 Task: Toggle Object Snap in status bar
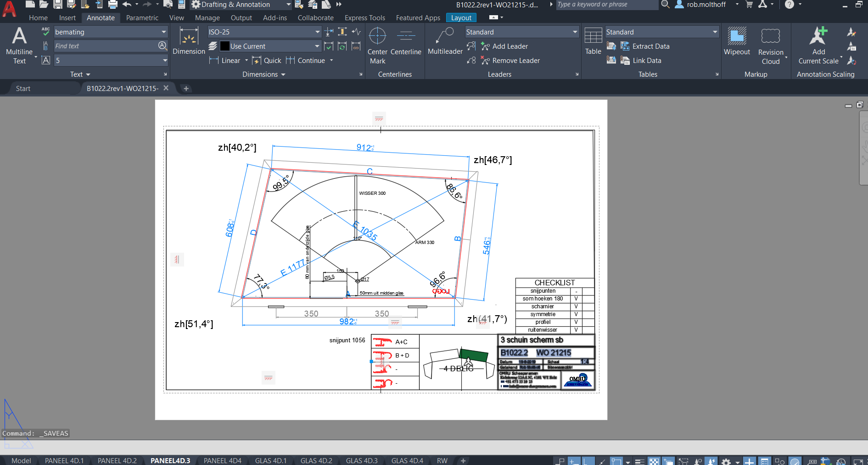616,461
